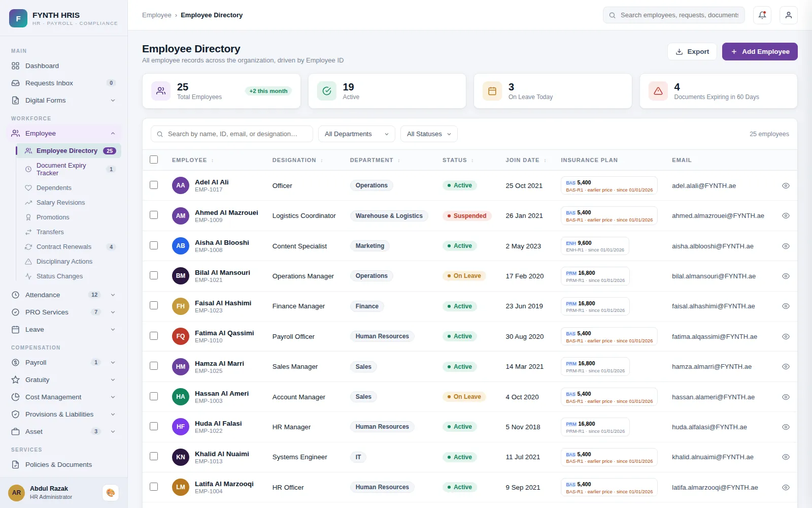View details via eye icon for Bilal Al Mansouri

pos(786,276)
